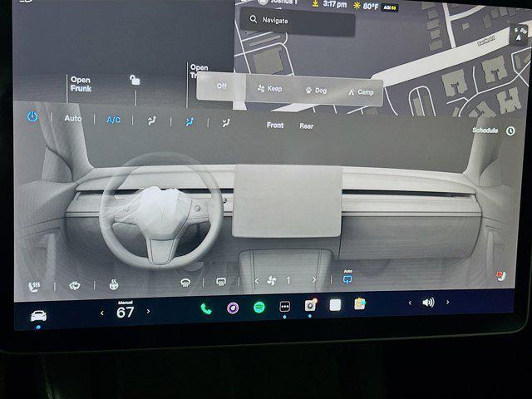Choose Keep climate mode

pos(269,89)
